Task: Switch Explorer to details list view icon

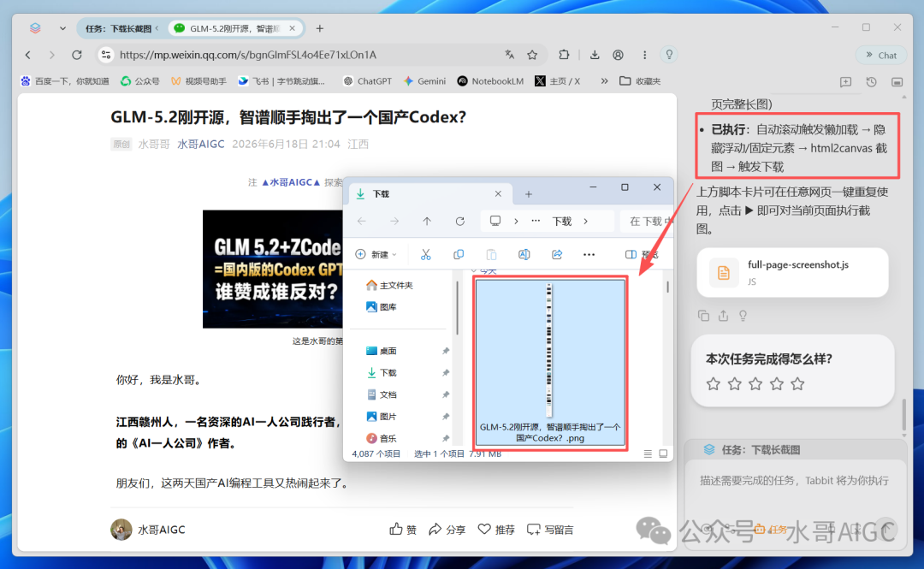Action: [x=648, y=454]
